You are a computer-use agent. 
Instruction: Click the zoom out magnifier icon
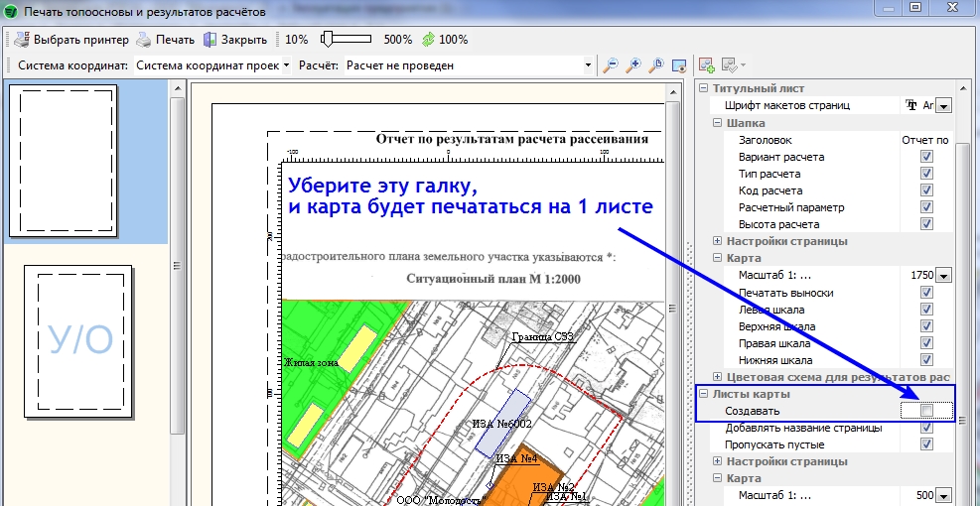611,65
